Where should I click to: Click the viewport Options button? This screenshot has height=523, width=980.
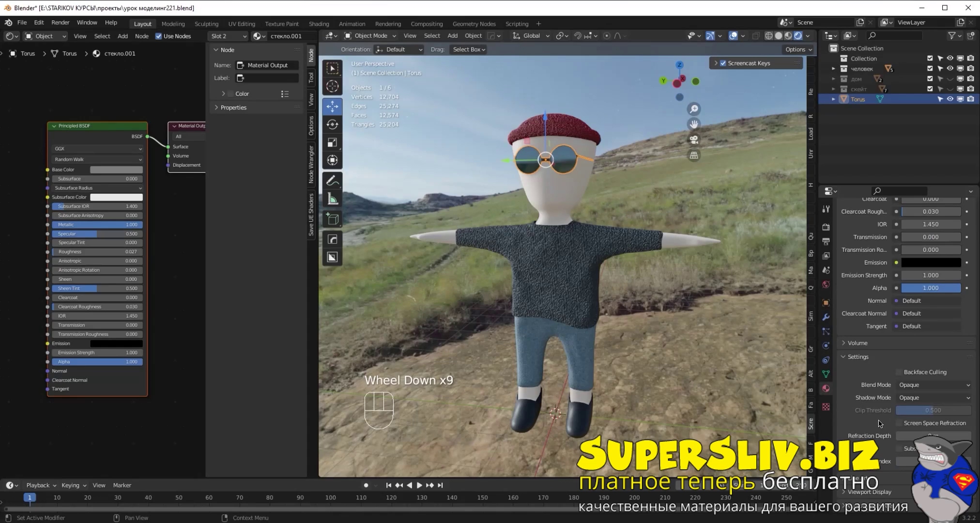pos(798,49)
